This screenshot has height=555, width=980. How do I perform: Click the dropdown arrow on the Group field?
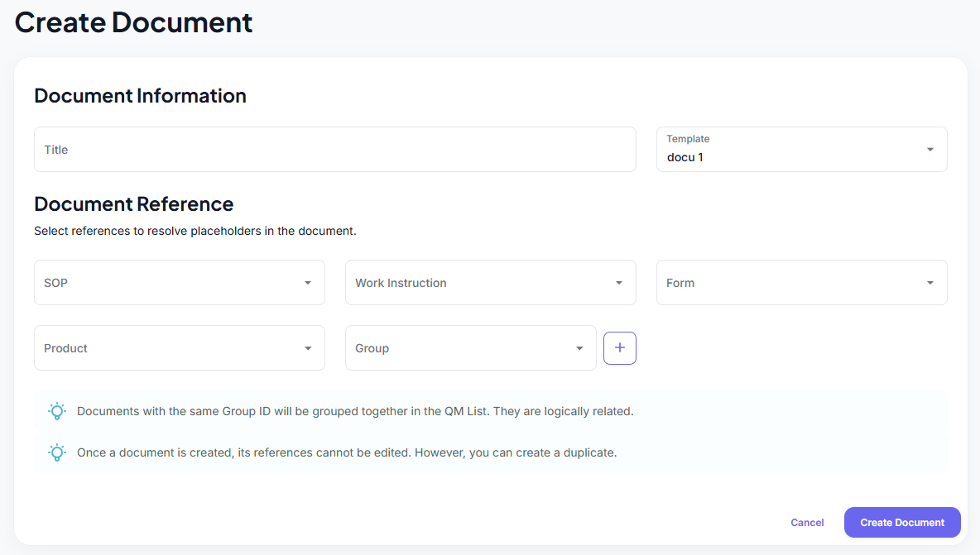click(x=579, y=347)
